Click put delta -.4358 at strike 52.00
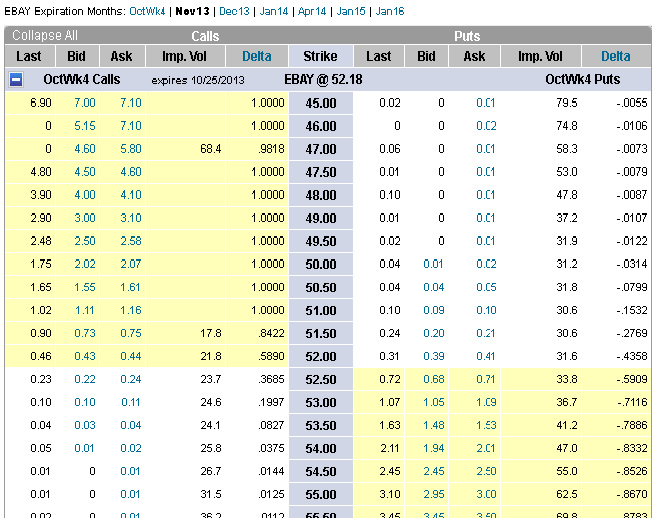This screenshot has width=655, height=518. click(x=632, y=356)
